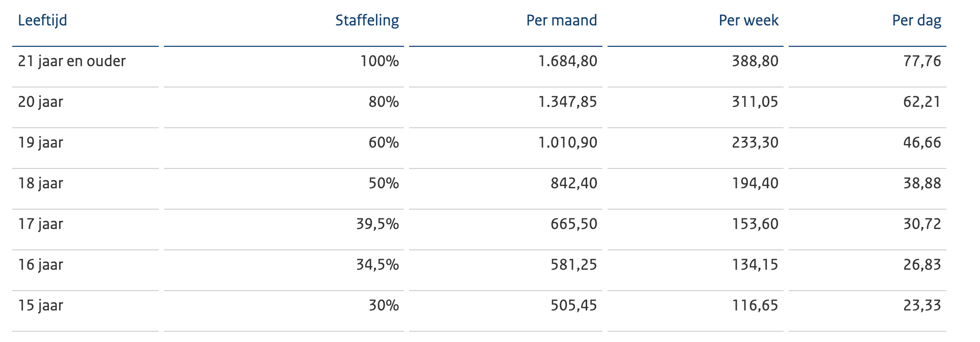Click the daily amount 23,33
Viewport: 980px width, 342px height.
pos(922,305)
